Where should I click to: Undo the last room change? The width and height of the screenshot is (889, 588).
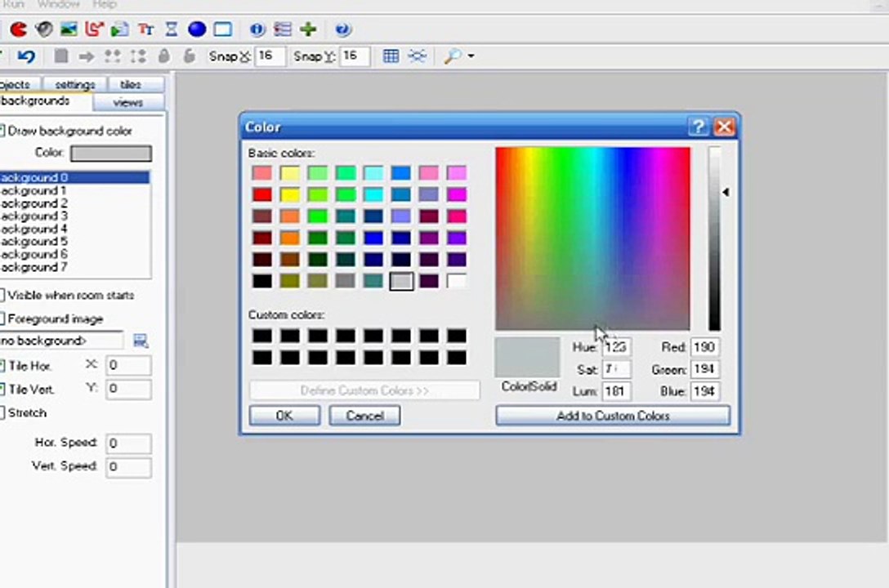click(x=26, y=56)
